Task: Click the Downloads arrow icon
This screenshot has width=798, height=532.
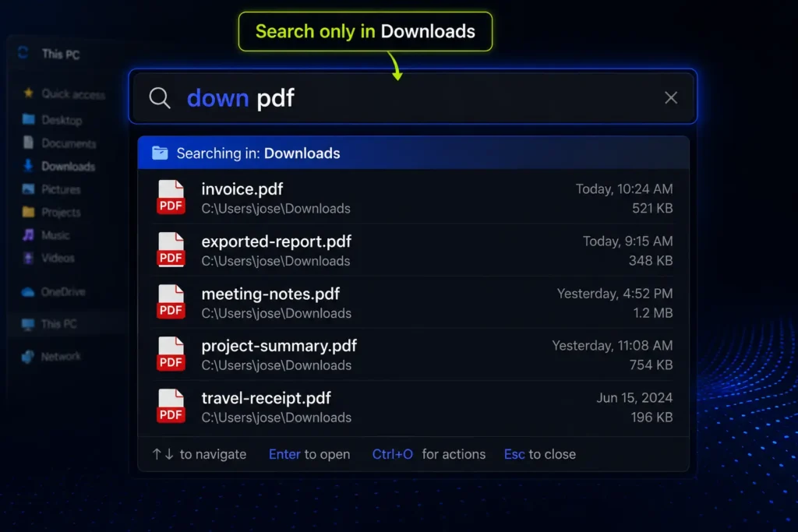Action: click(x=29, y=166)
